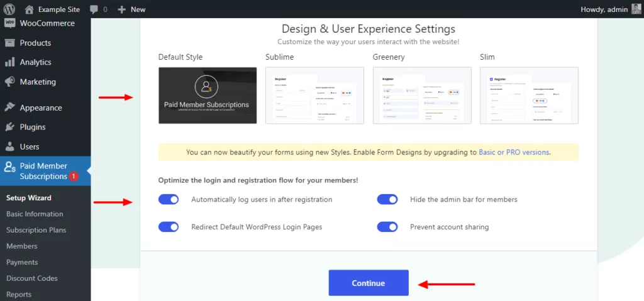Click Automatically log users in label
Screen dimensions: 644x301
coord(262,200)
